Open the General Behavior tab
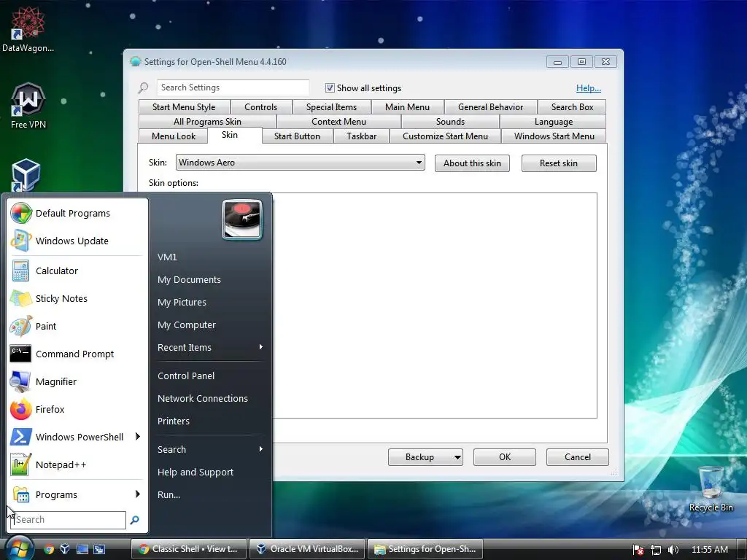 click(491, 107)
